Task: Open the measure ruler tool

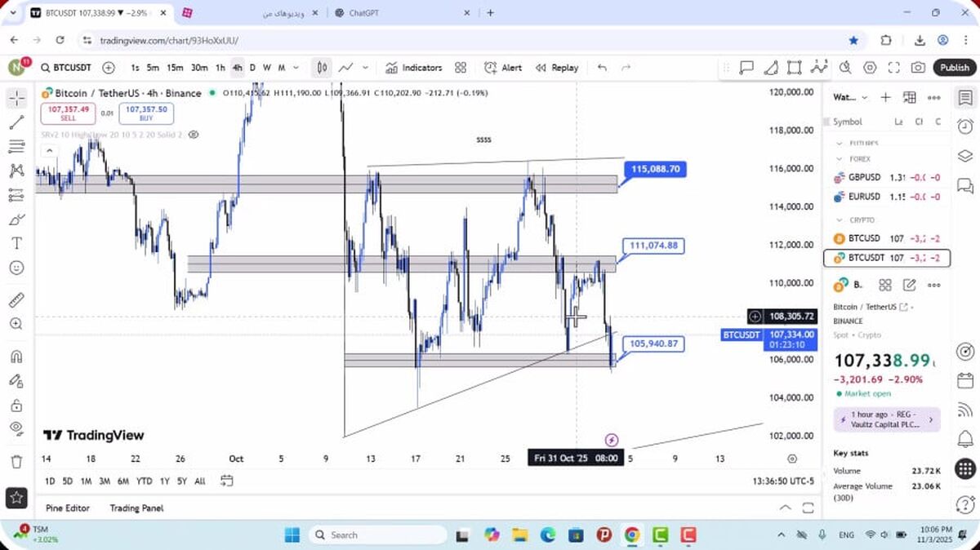Action: 16,299
